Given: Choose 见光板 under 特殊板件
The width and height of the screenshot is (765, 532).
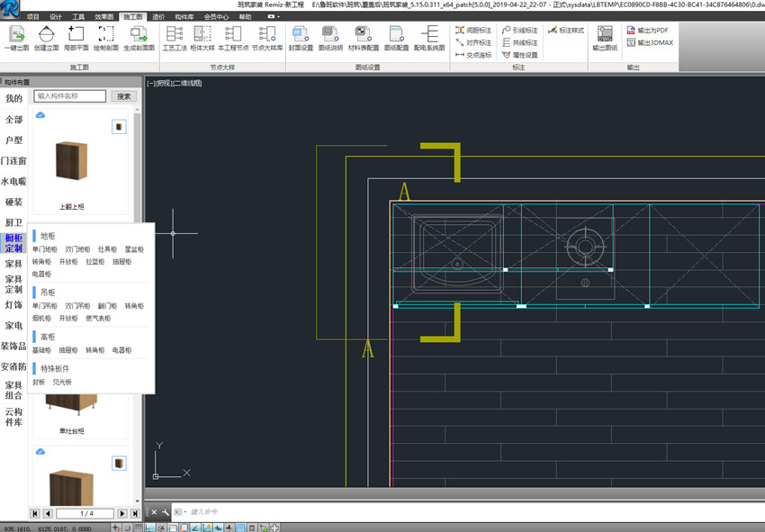Looking at the screenshot, I should [x=62, y=382].
